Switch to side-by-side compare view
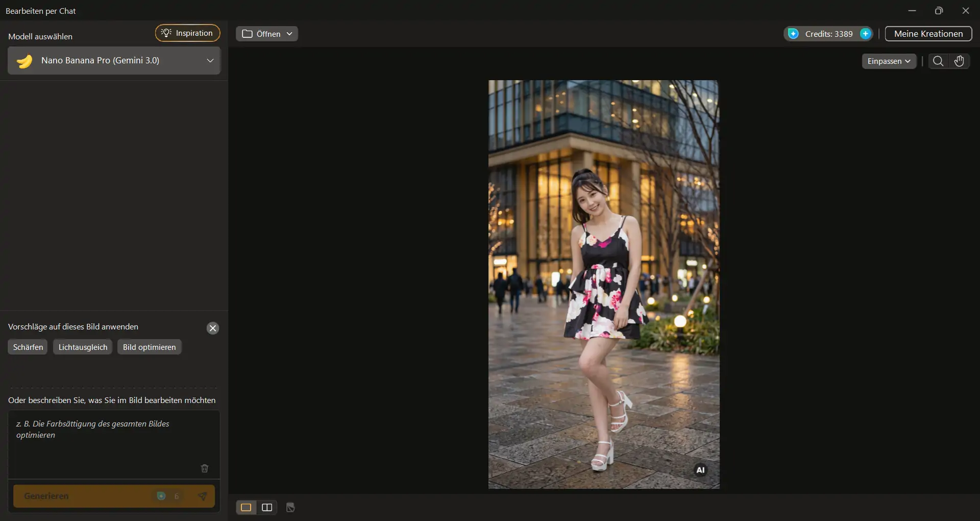This screenshot has height=521, width=980. (x=267, y=507)
